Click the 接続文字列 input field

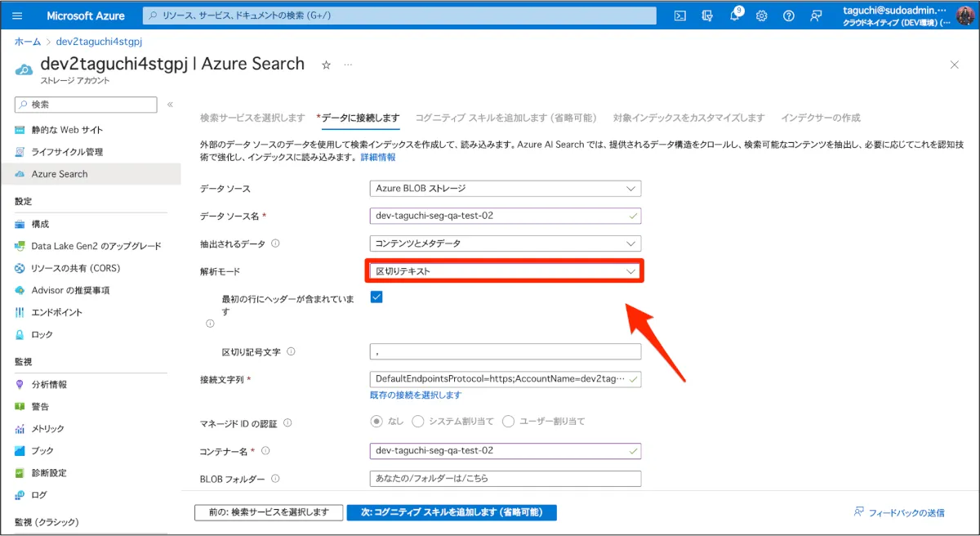pyautogui.click(x=506, y=379)
